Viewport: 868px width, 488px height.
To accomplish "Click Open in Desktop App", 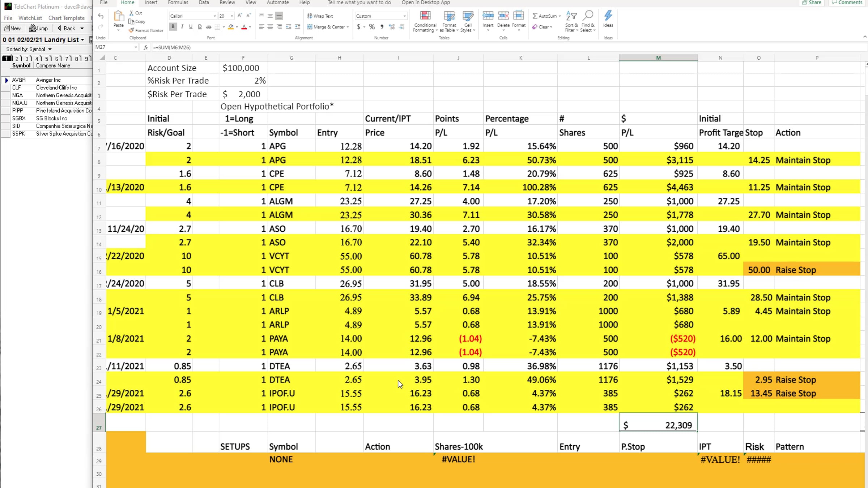I will coord(426,3).
